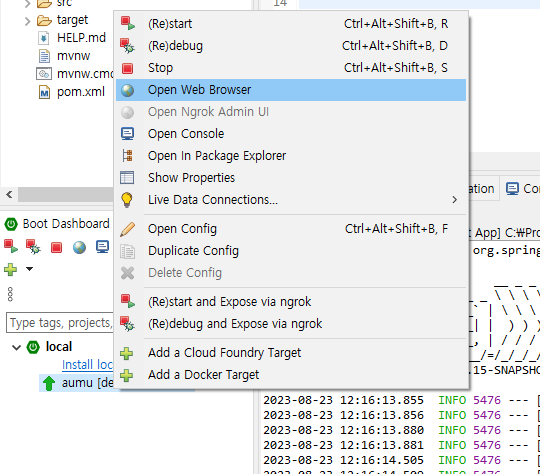Open the dropdown arrow next to the green plus

[x=30, y=269]
